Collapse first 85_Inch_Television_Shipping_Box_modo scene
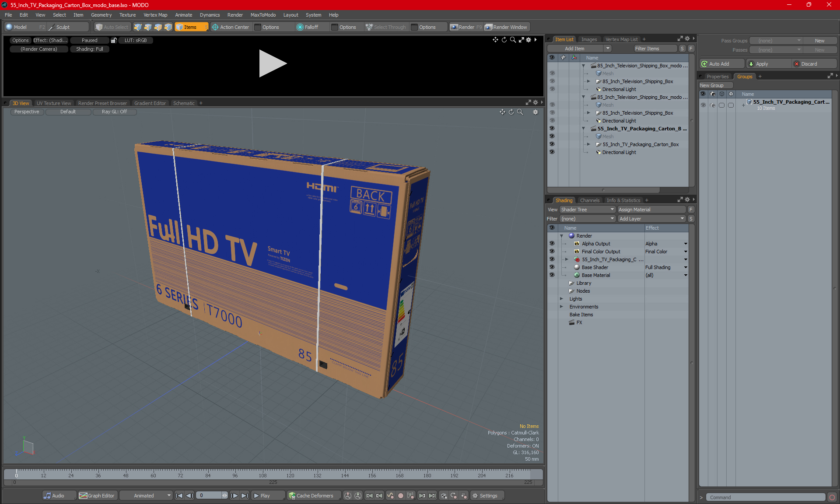This screenshot has height=504, width=840. (x=583, y=66)
